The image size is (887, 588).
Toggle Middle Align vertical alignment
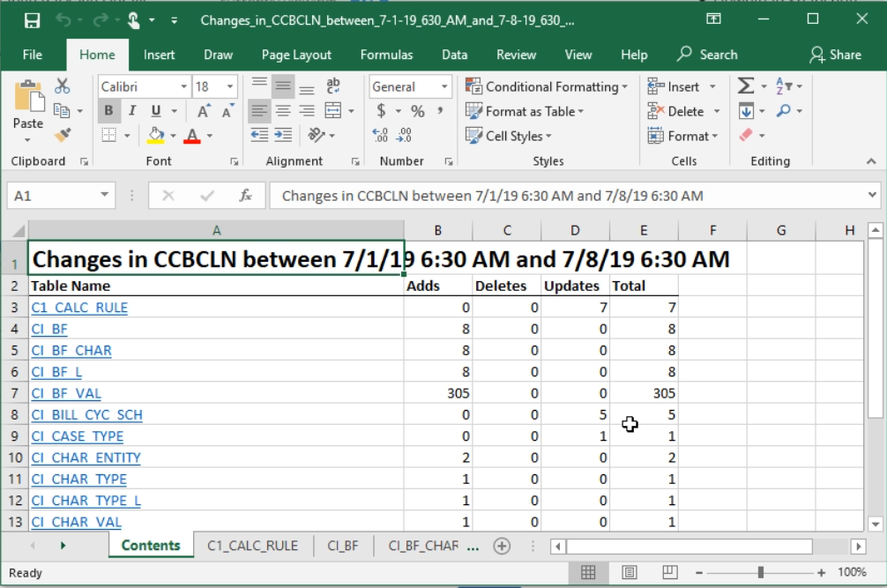tap(283, 86)
